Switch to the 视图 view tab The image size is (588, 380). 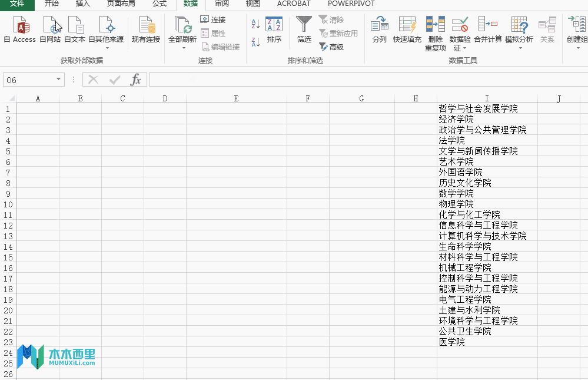[253, 4]
